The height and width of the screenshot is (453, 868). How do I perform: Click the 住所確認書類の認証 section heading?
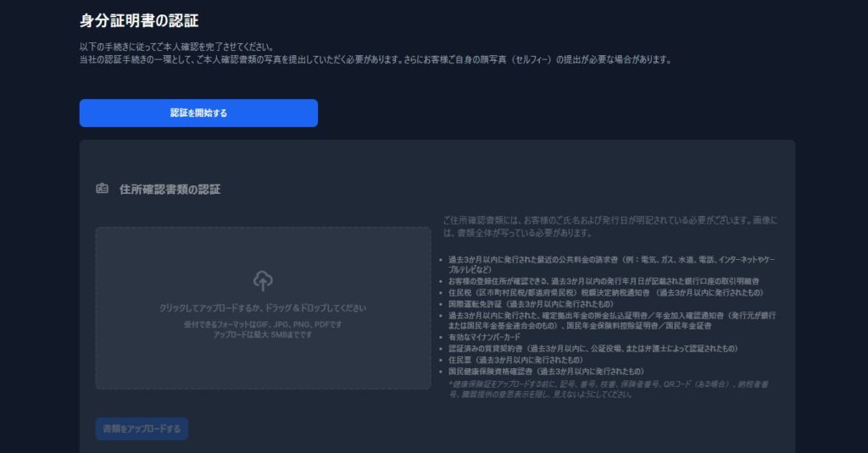point(170,189)
